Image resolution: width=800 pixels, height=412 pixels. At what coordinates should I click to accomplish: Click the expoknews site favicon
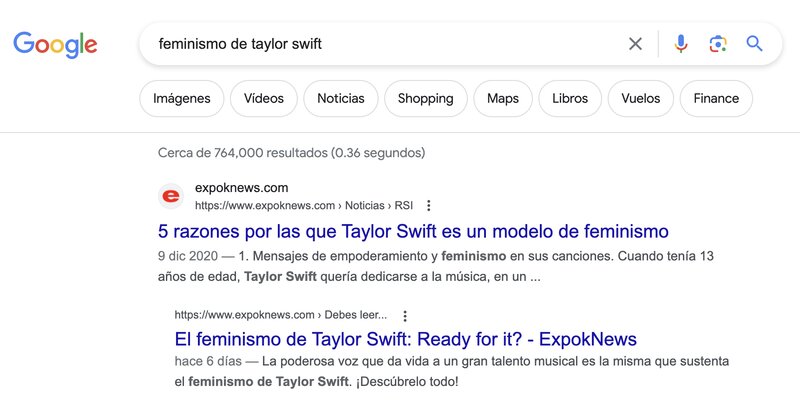pyautogui.click(x=171, y=196)
